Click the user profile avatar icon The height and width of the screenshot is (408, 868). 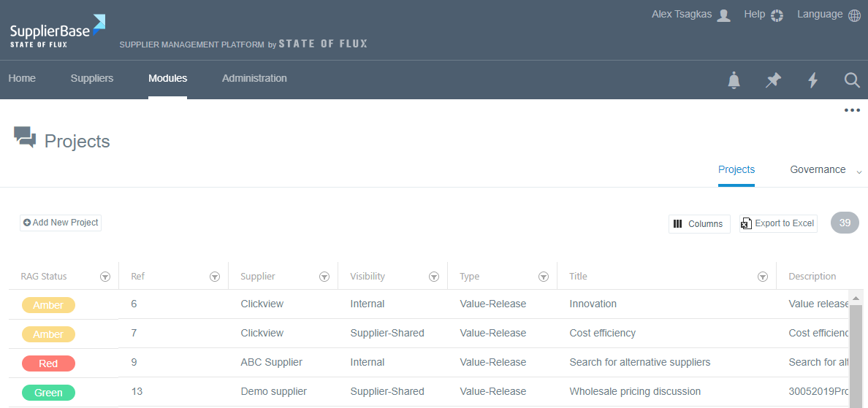tap(723, 15)
